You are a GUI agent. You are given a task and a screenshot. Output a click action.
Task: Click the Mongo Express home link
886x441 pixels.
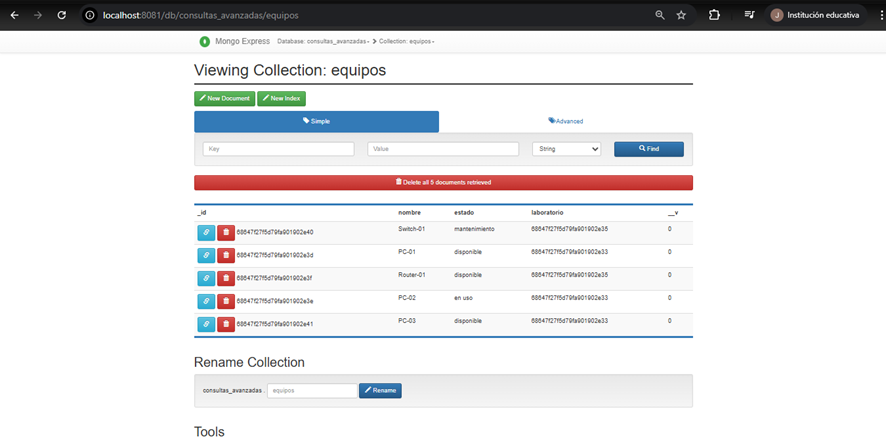[242, 41]
